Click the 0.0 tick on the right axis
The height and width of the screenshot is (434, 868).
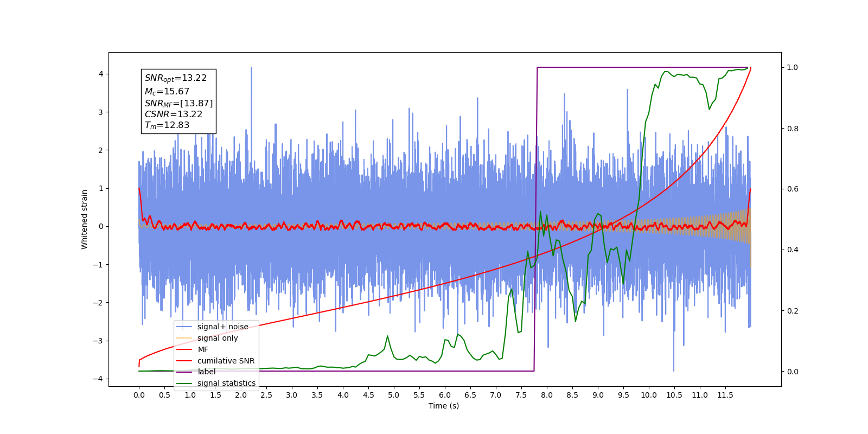(x=793, y=372)
